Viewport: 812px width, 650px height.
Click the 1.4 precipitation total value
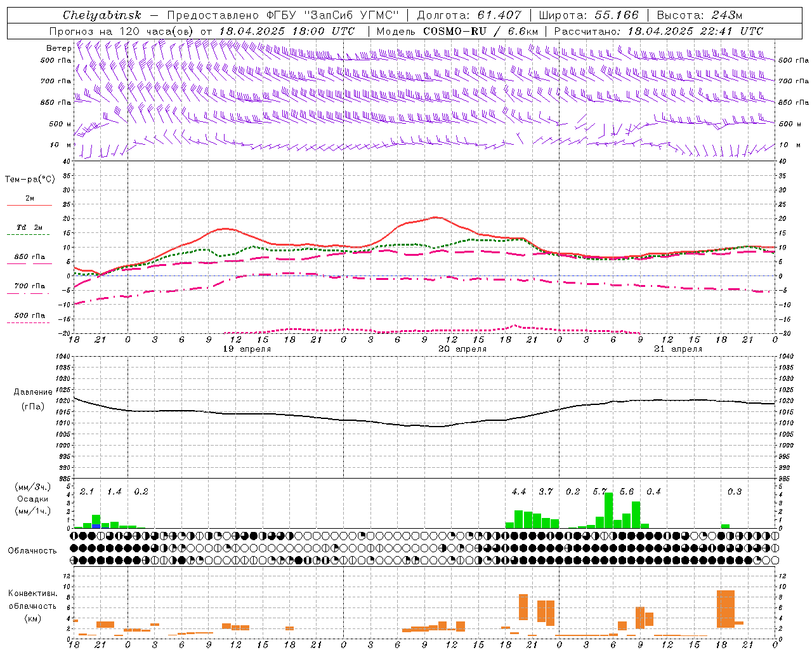(114, 492)
